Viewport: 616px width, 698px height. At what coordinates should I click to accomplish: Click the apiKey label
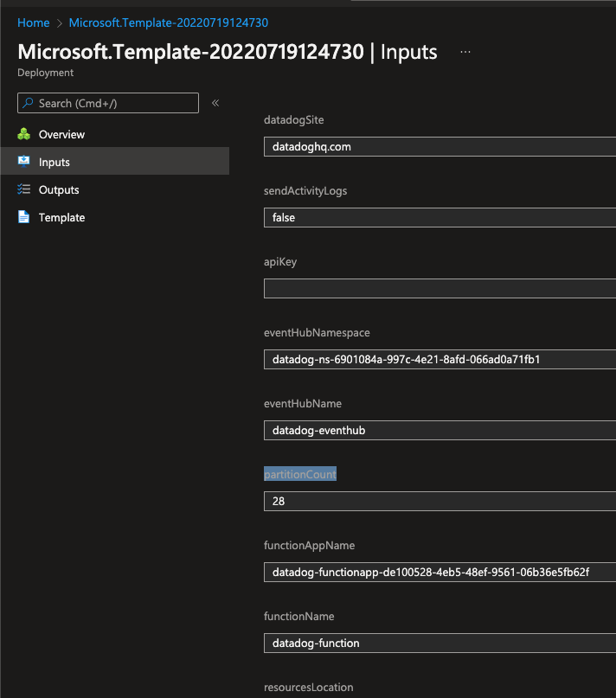280,262
